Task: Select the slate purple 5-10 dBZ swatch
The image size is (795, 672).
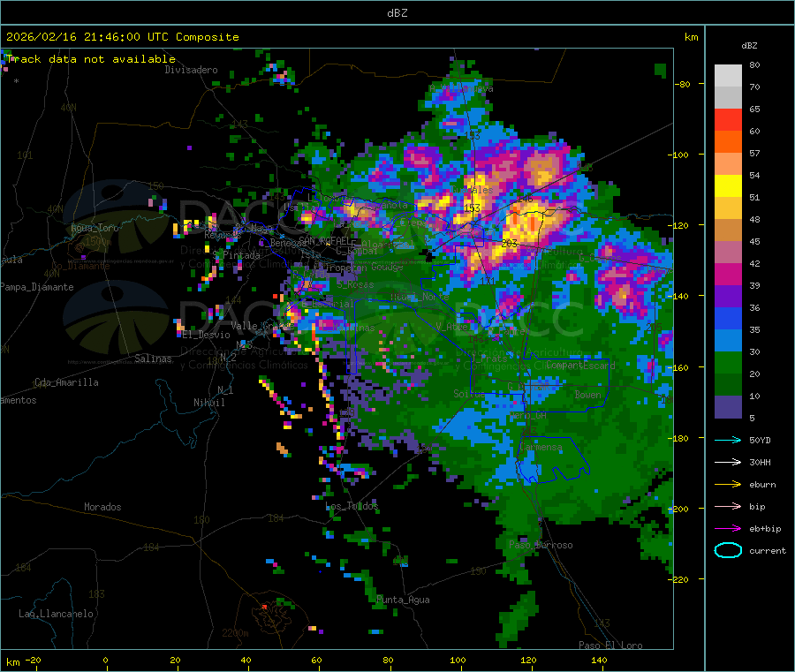Action: click(x=728, y=407)
